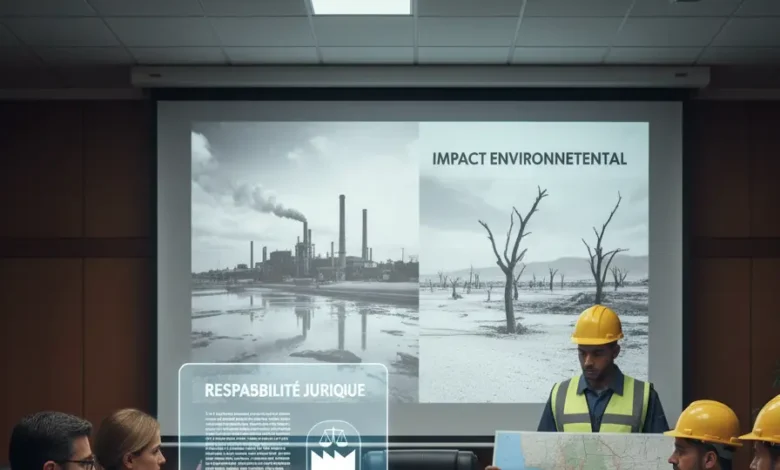Image resolution: width=780 pixels, height=470 pixels.
Task: Click the "RESPABBILITÉ JURIQUE" panel heading
Action: tap(284, 389)
